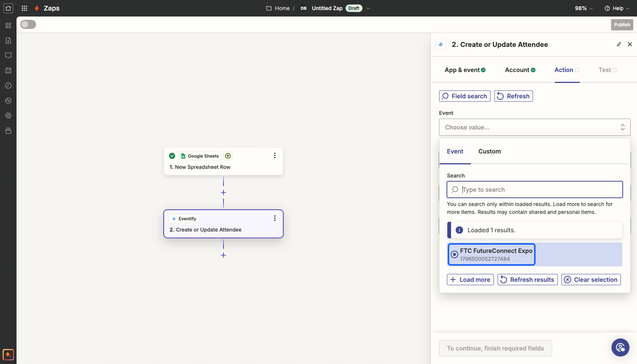The height and width of the screenshot is (364, 637).
Task: Switch to the Action tab
Action: pyautogui.click(x=567, y=70)
